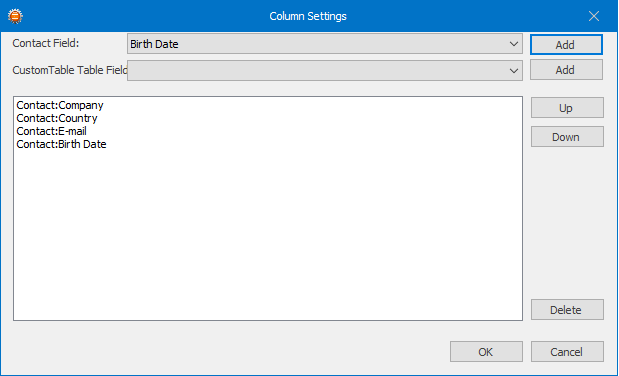
Task: Open the Contact Field dropdown
Action: pyautogui.click(x=325, y=44)
